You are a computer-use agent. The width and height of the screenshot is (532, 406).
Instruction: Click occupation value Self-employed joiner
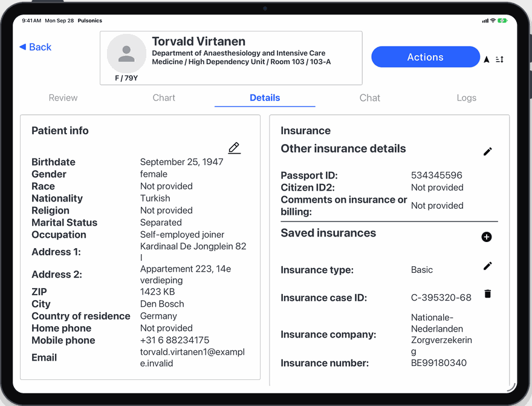[x=182, y=235]
